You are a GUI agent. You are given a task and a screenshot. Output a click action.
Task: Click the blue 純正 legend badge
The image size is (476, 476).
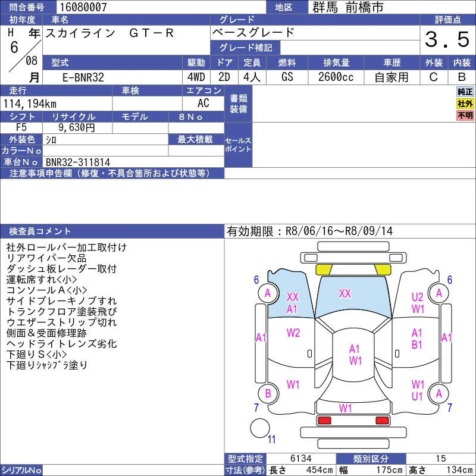(x=465, y=92)
